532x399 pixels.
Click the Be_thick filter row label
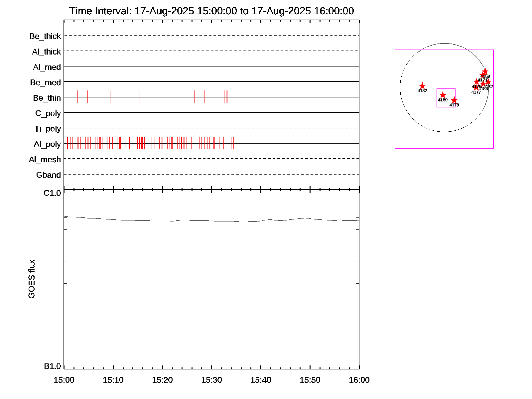point(45,36)
